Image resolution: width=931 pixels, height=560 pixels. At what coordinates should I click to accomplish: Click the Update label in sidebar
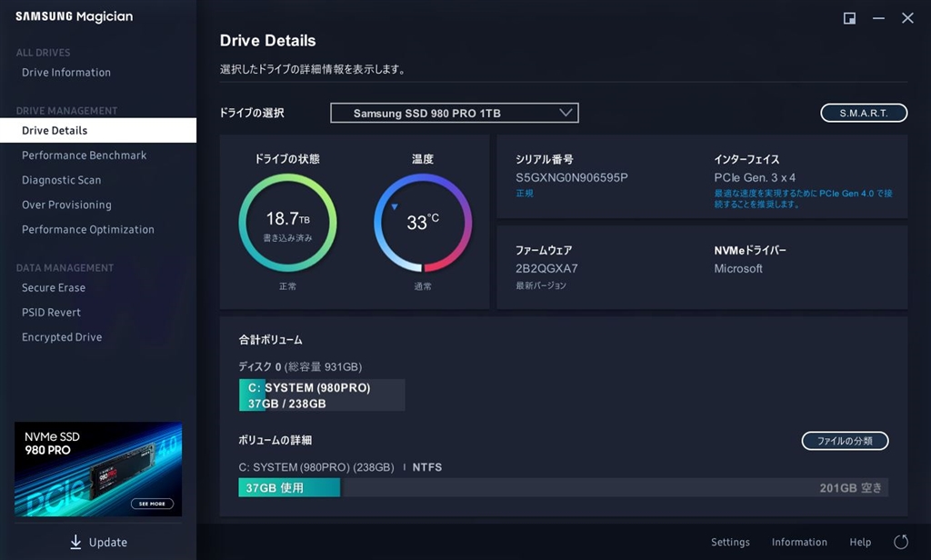click(108, 542)
